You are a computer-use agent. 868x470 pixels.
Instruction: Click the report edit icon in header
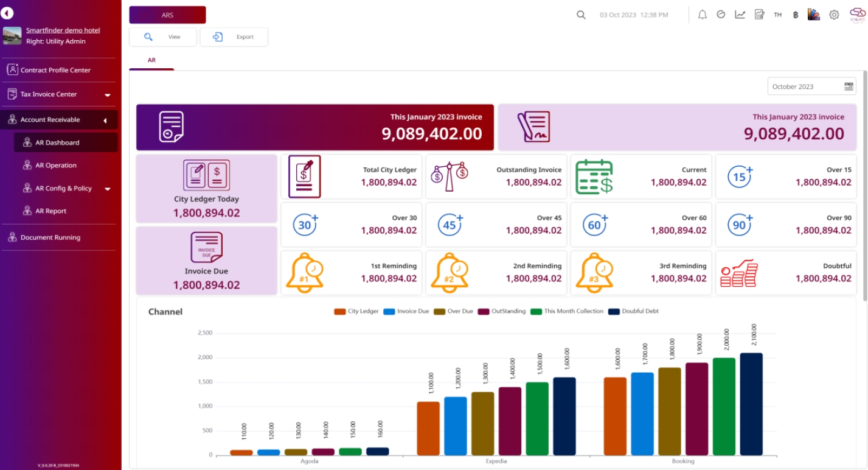tap(759, 15)
